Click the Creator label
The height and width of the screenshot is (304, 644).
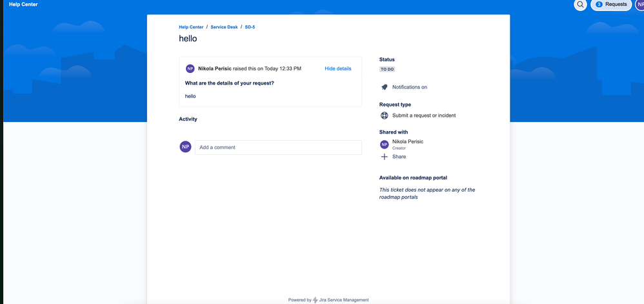399,148
